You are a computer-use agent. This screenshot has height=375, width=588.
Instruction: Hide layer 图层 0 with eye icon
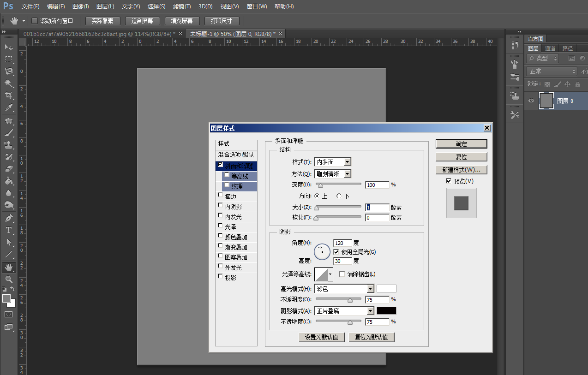pos(531,101)
